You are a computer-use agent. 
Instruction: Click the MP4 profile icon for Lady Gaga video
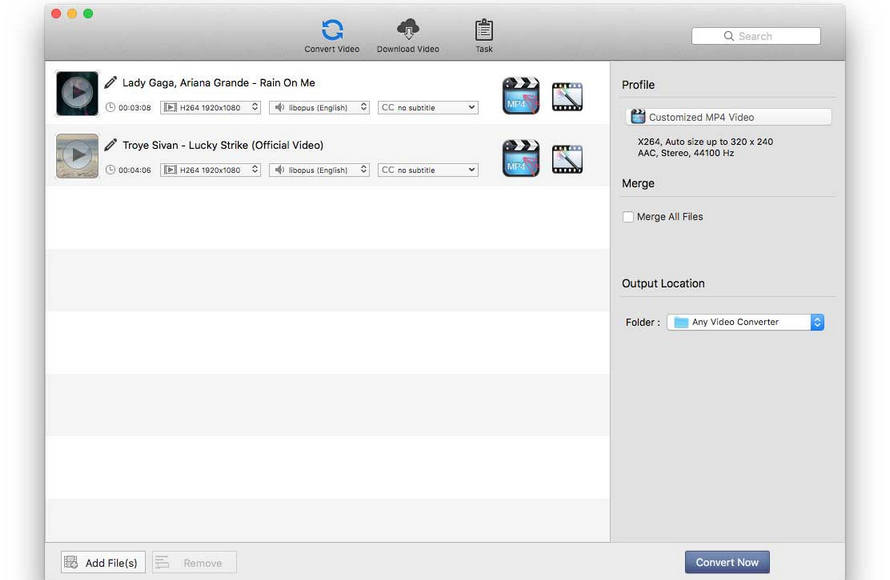click(520, 95)
